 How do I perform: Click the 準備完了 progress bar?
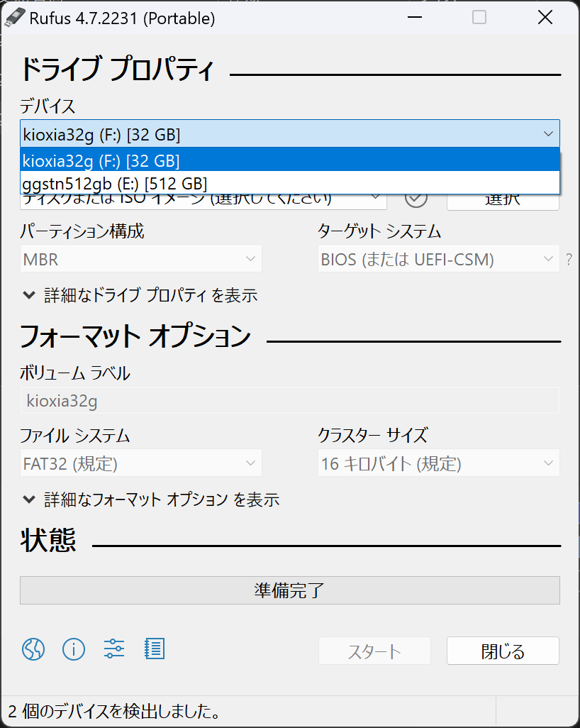[x=289, y=590]
